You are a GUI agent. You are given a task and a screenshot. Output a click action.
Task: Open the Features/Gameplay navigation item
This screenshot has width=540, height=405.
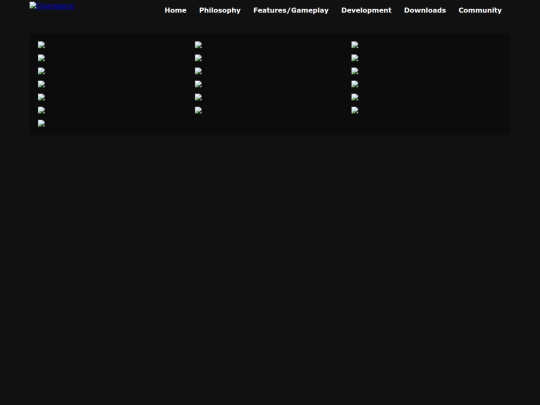pos(291,10)
